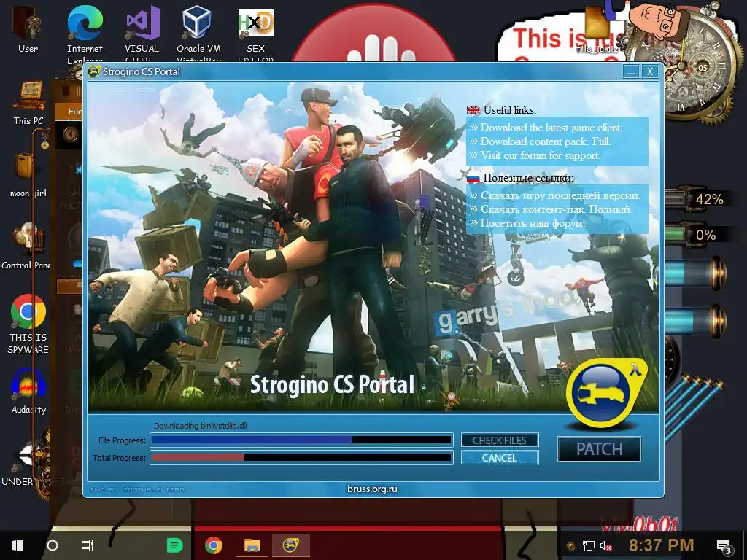This screenshot has width=747, height=560.
Task: Click the steampunk clock widget
Action: coord(701,66)
